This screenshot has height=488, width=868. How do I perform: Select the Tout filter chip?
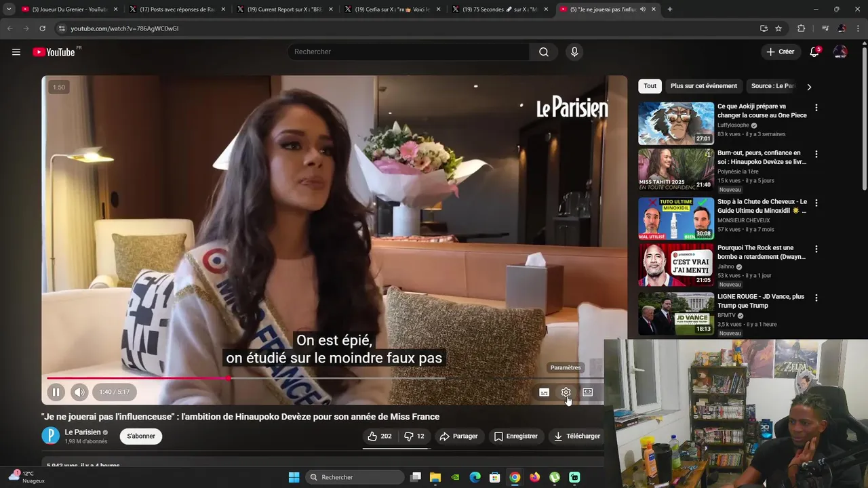tap(650, 86)
